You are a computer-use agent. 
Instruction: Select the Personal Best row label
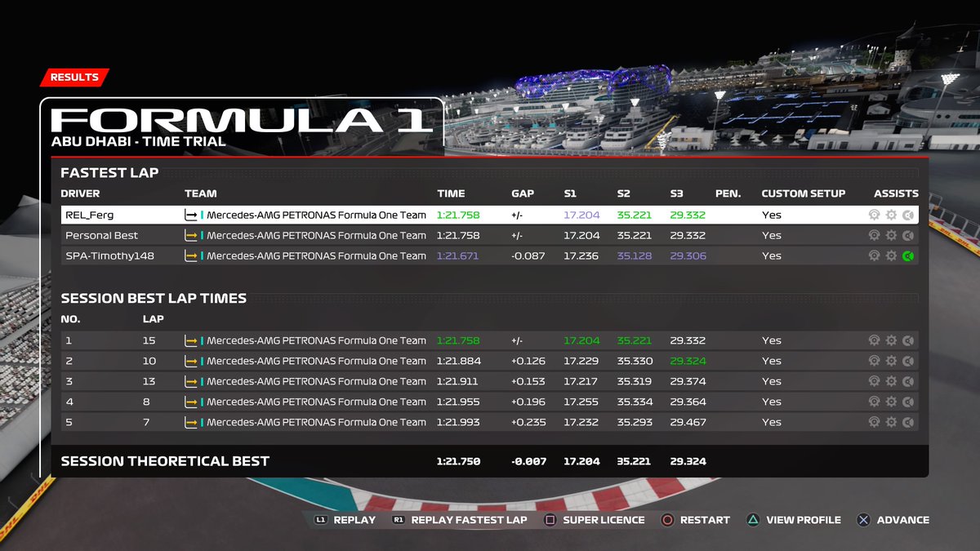tap(102, 236)
